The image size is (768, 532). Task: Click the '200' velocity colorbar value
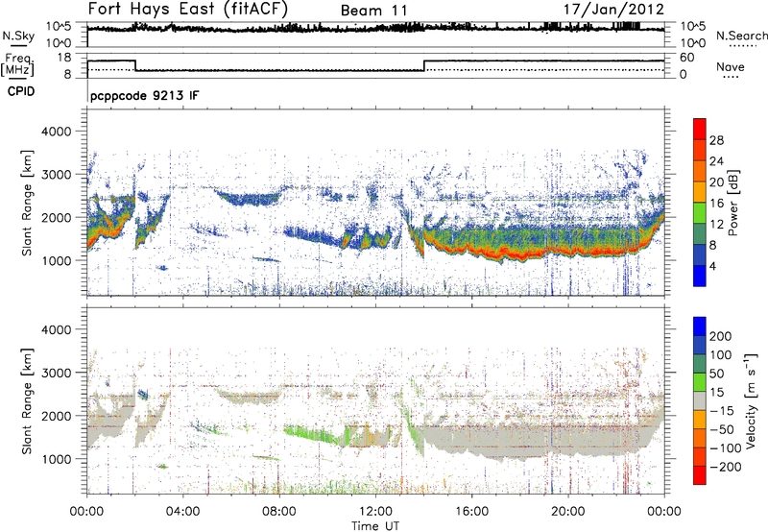click(x=721, y=336)
